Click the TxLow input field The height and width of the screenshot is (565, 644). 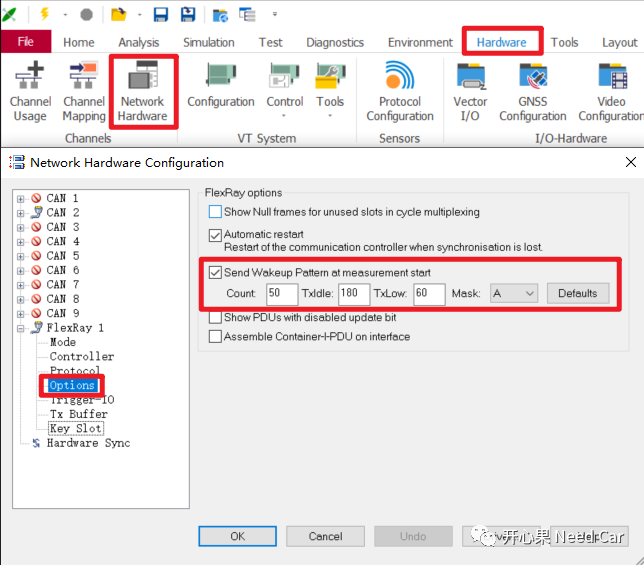click(429, 294)
